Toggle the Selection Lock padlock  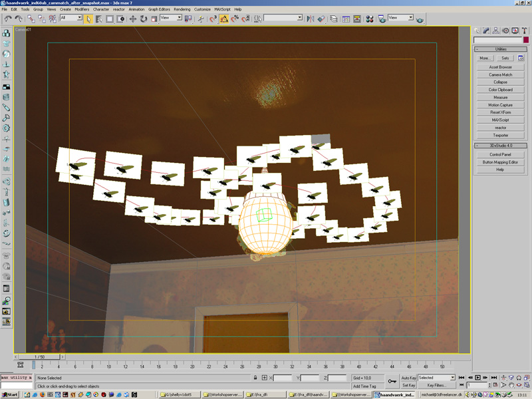click(255, 378)
